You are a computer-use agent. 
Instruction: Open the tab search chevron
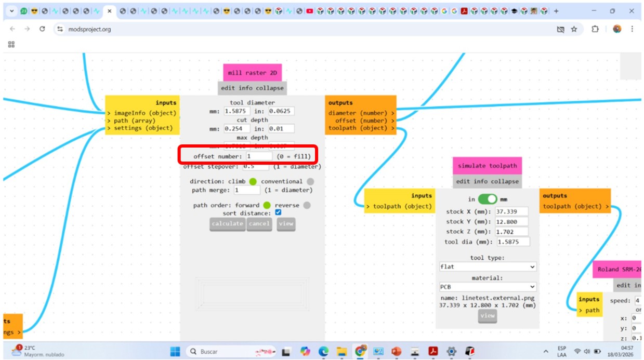point(11,11)
